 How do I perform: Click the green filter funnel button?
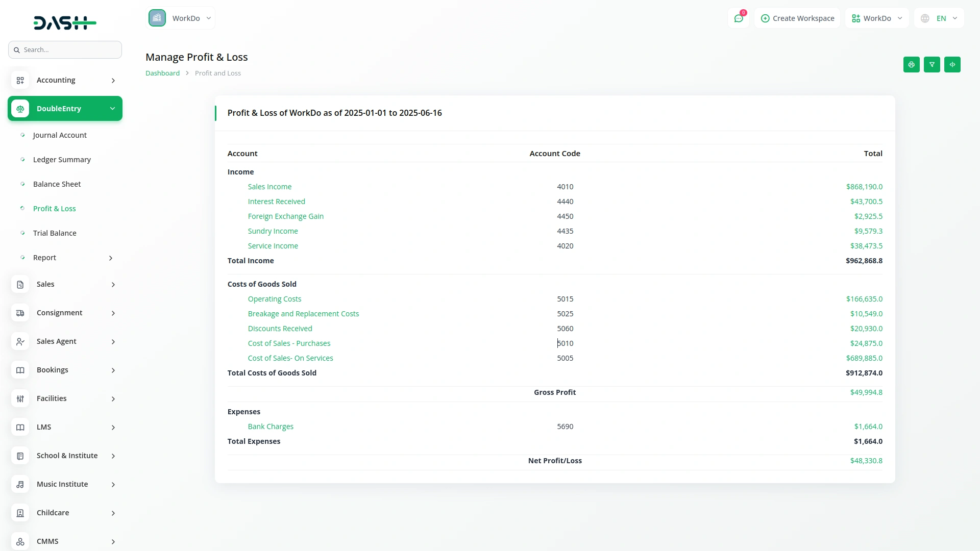pos(932,65)
